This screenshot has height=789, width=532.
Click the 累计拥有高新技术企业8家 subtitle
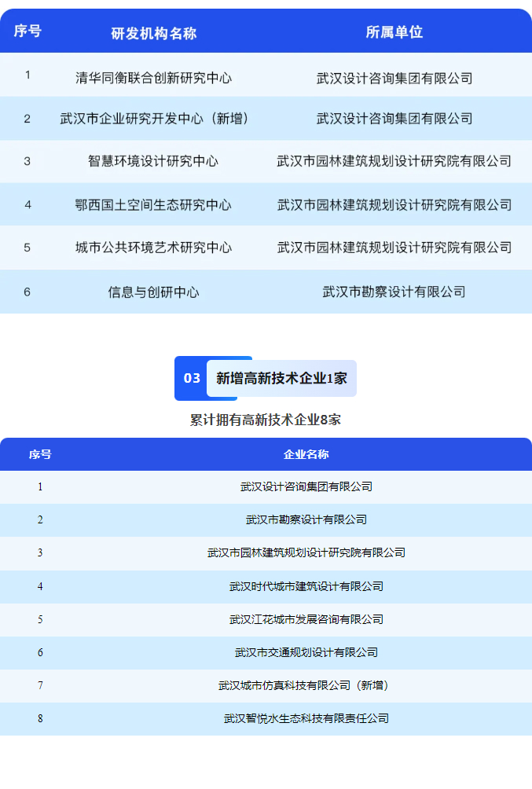point(266,420)
